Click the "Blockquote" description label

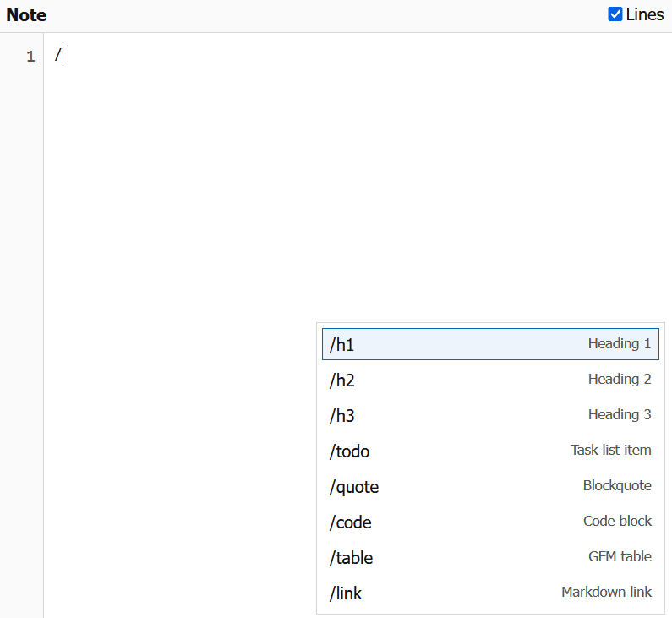click(x=617, y=485)
